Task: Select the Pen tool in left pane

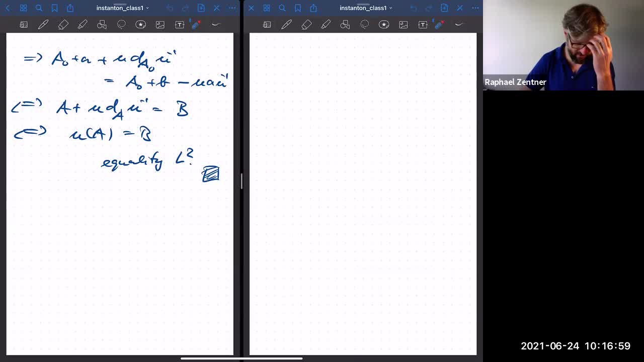Action: (43, 25)
